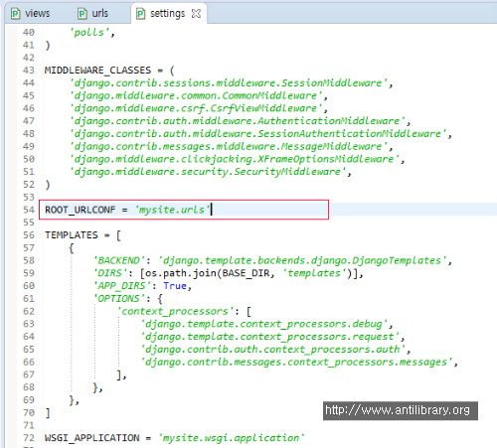Place cursor on ROOT_URLCONF line

pos(184,210)
